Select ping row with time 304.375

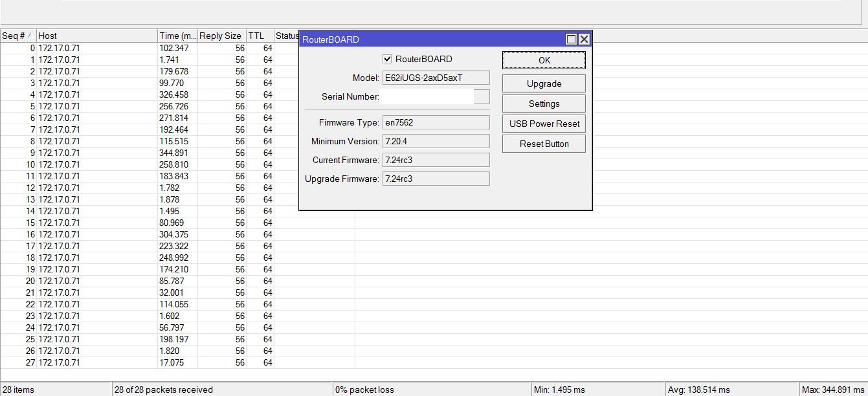tap(177, 234)
